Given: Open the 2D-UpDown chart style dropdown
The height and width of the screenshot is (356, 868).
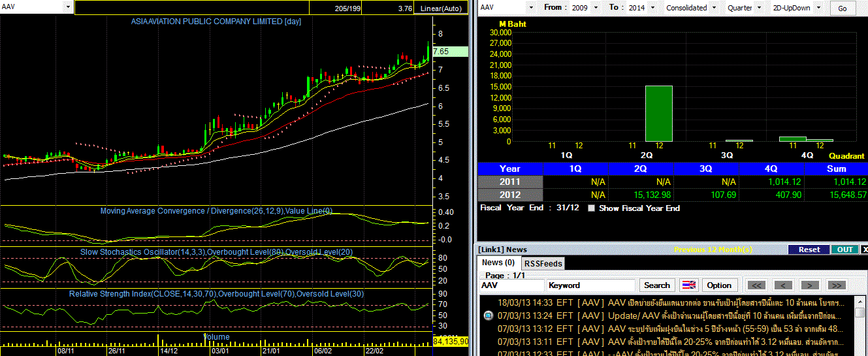Looking at the screenshot, I should click(x=818, y=8).
